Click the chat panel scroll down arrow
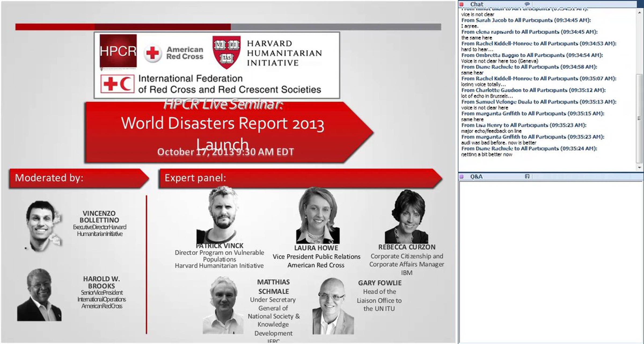 click(639, 167)
